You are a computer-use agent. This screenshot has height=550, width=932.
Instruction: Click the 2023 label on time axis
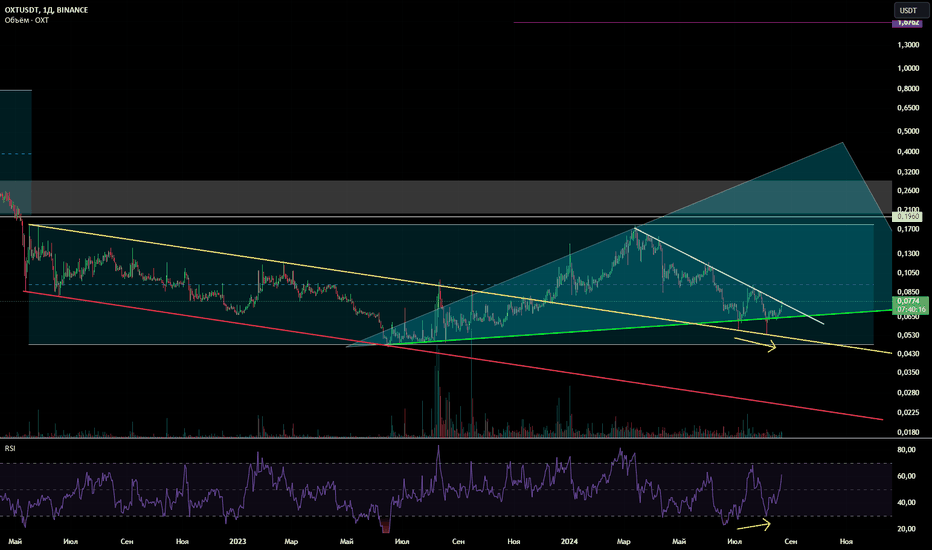click(x=238, y=541)
